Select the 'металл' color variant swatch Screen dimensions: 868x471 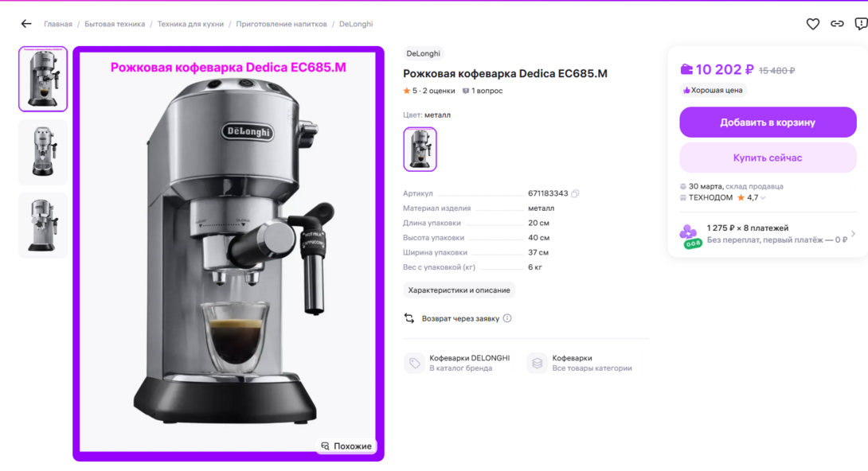tap(420, 150)
